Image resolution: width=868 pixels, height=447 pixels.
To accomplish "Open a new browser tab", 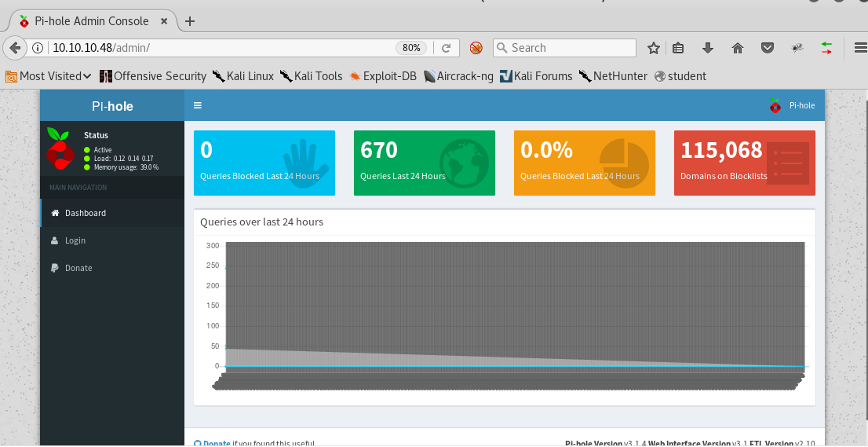I will [x=189, y=21].
